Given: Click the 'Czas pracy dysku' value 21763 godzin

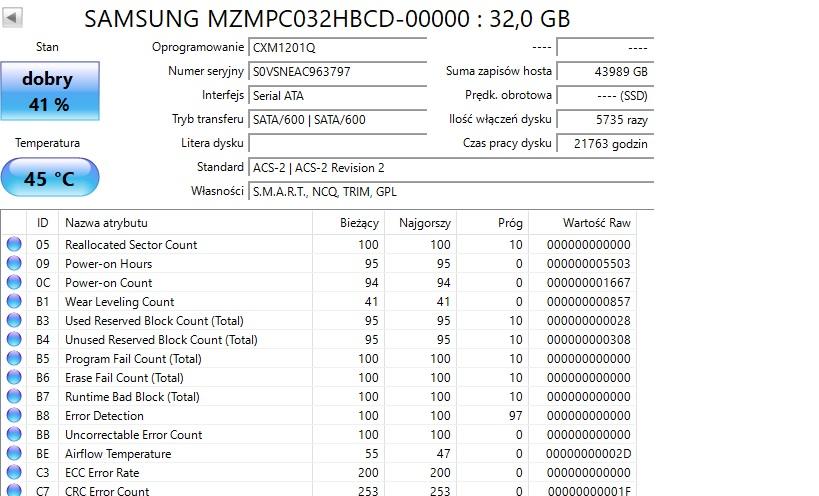Looking at the screenshot, I should 604,144.
